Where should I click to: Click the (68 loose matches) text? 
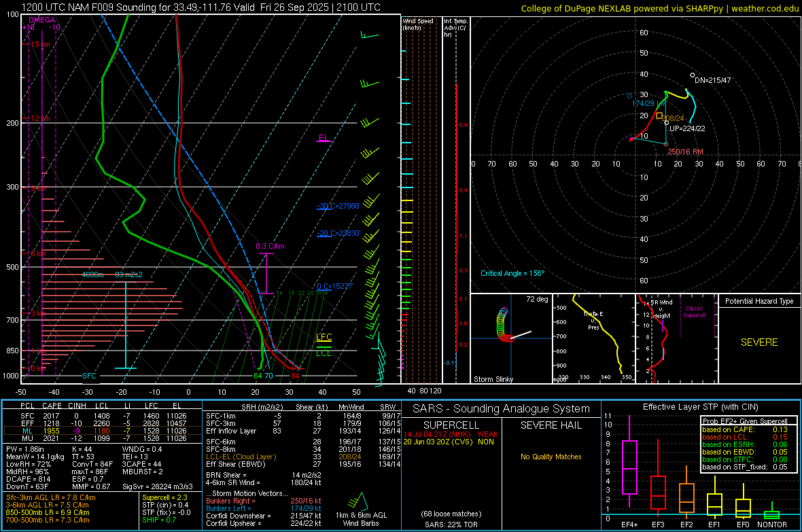coord(451,514)
